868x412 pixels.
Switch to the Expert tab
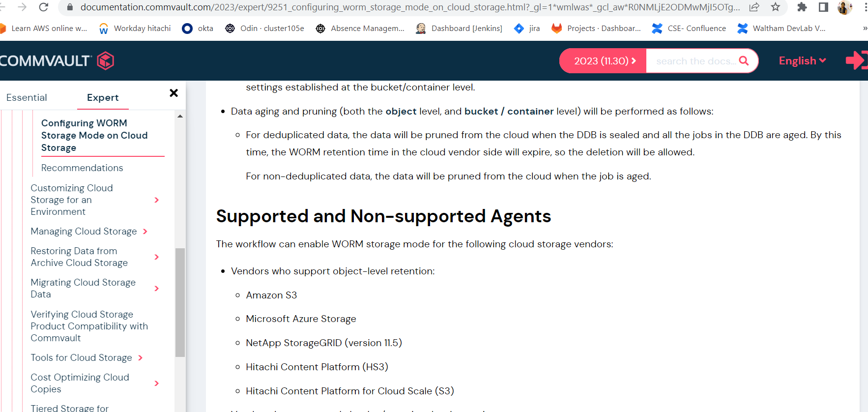103,97
